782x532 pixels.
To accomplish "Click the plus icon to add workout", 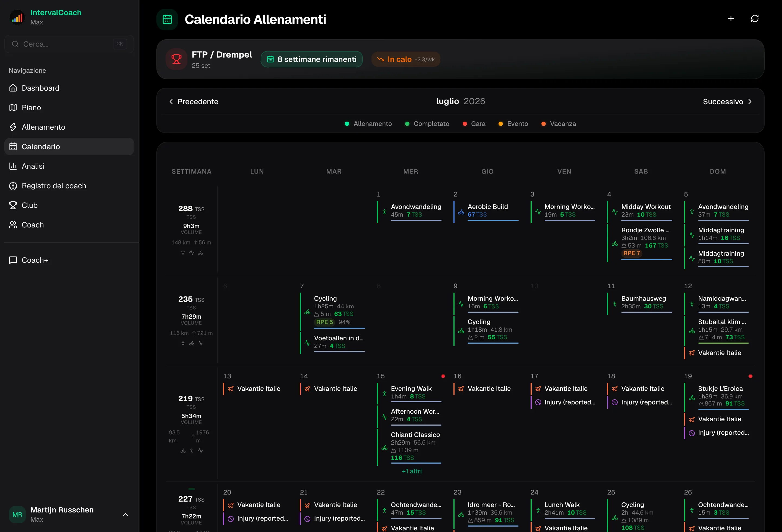I will [x=730, y=19].
